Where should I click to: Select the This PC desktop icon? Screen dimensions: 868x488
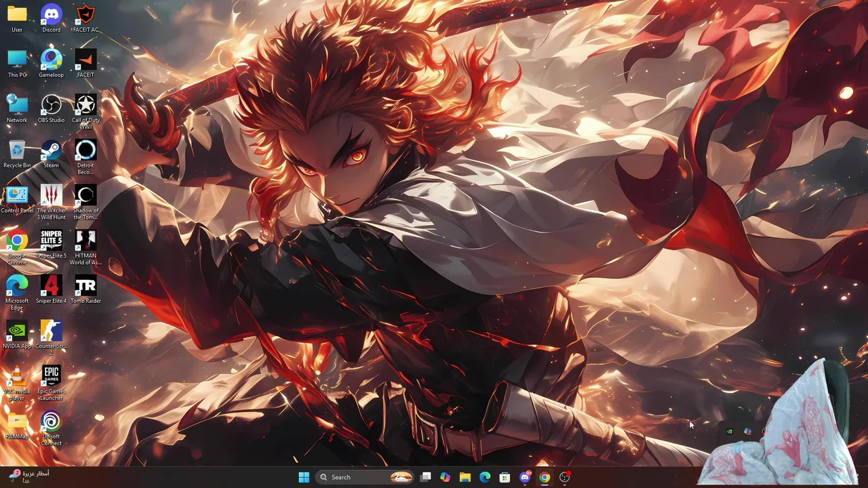coord(17,64)
